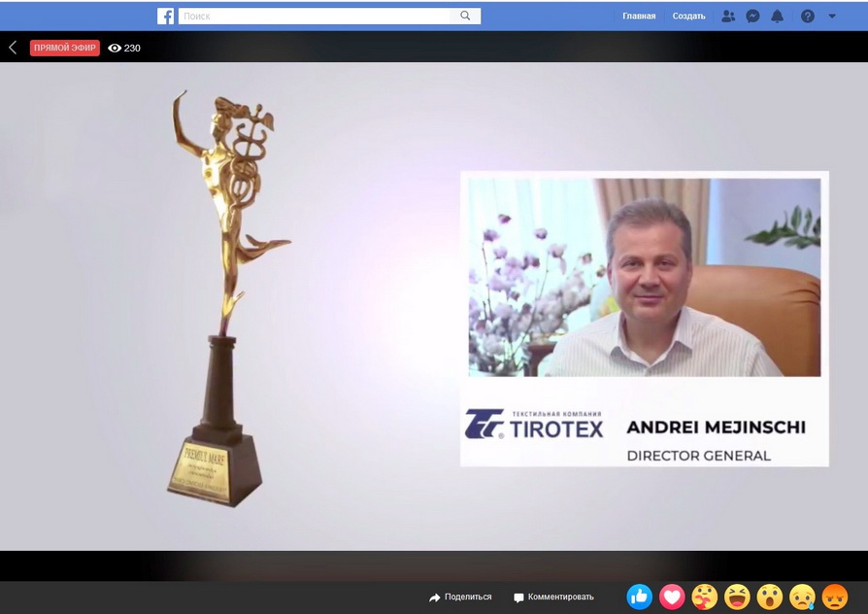Click the ПРЯМОЙ ЭФИР live badge
868x614 pixels.
65,48
